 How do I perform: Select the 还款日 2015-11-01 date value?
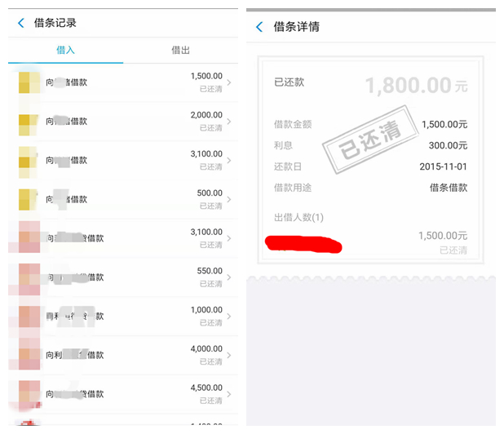(443, 166)
